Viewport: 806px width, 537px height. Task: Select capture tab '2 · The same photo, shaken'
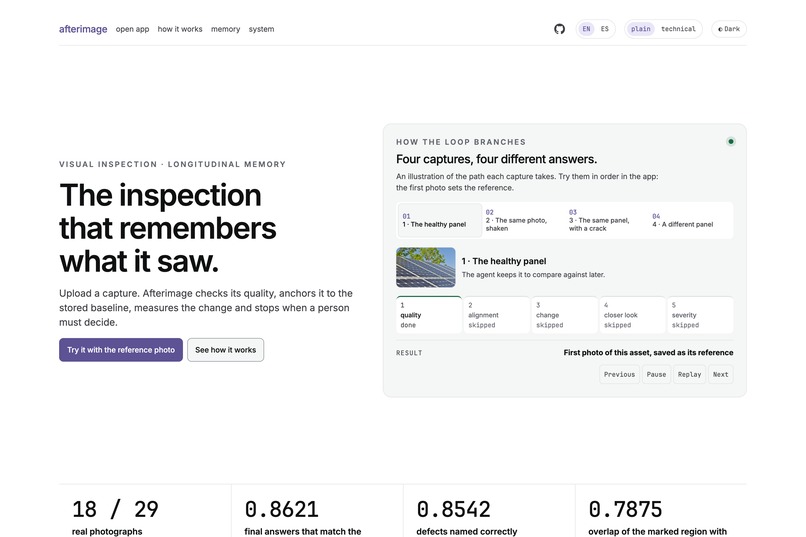pyautogui.click(x=523, y=220)
